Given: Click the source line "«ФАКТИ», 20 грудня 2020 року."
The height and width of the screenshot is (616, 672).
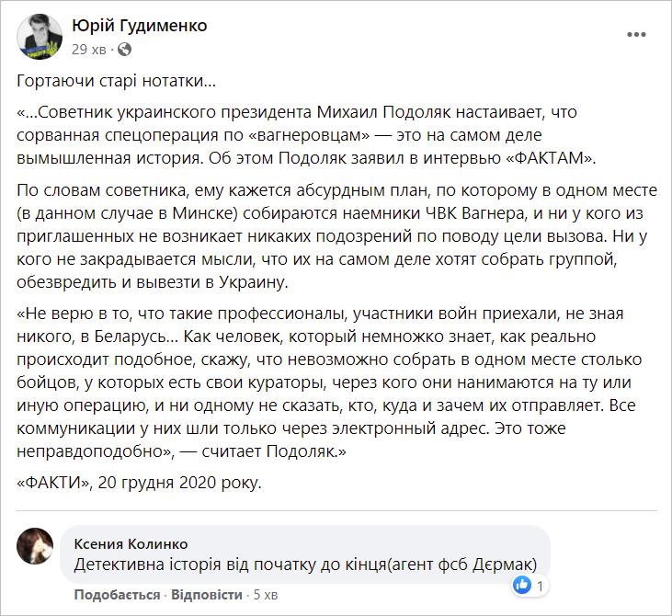Looking at the screenshot, I should [140, 482].
